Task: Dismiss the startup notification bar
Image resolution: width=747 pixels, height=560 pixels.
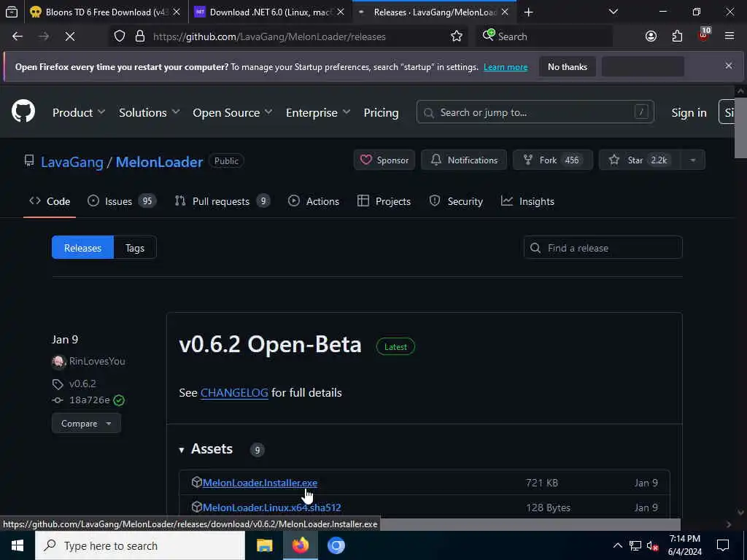Action: (729, 66)
